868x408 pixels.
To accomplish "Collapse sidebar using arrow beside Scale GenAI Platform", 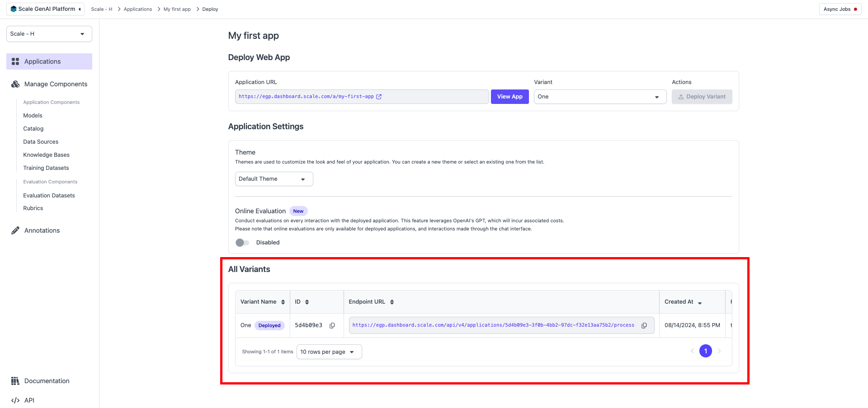I will 80,9.
